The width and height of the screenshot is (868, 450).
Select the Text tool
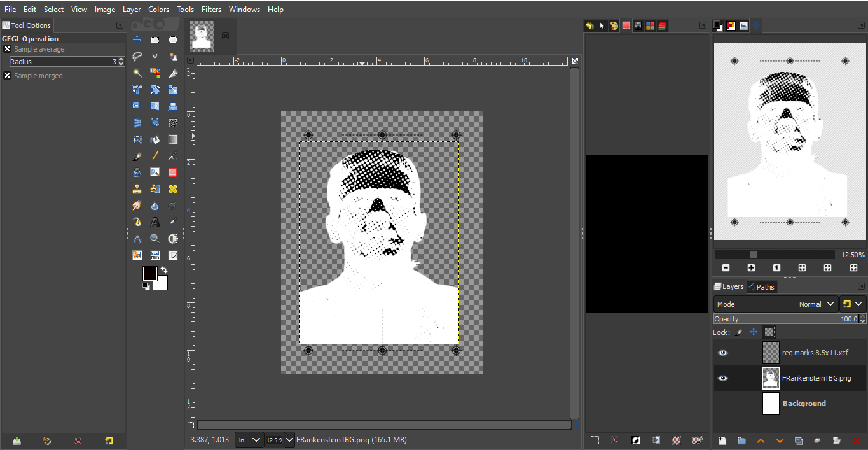[x=155, y=222]
